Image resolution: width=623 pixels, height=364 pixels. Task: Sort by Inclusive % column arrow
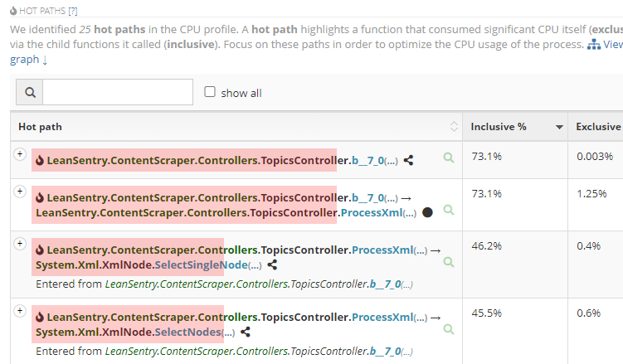pos(559,127)
